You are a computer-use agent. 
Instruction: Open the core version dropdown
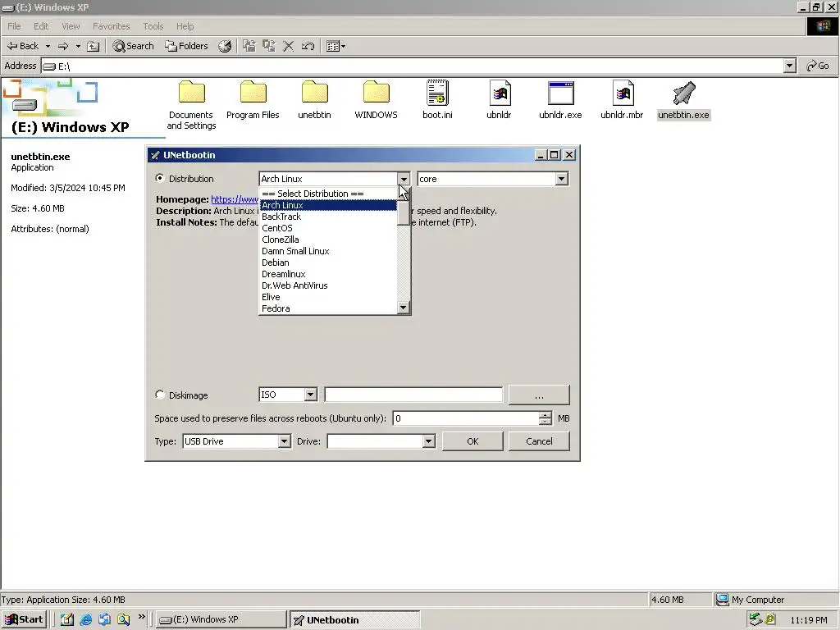[561, 179]
